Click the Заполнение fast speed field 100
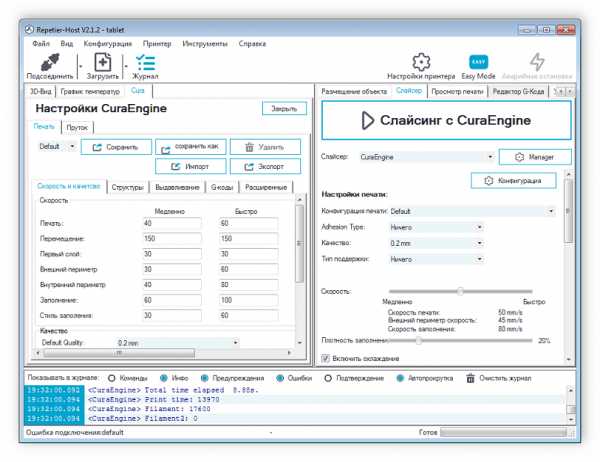 coord(249,300)
